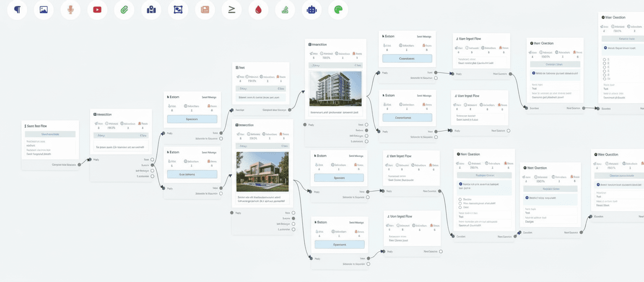This screenshot has height=282, width=644.
Task: Click the green paperclip attachment icon
Action: (124, 10)
